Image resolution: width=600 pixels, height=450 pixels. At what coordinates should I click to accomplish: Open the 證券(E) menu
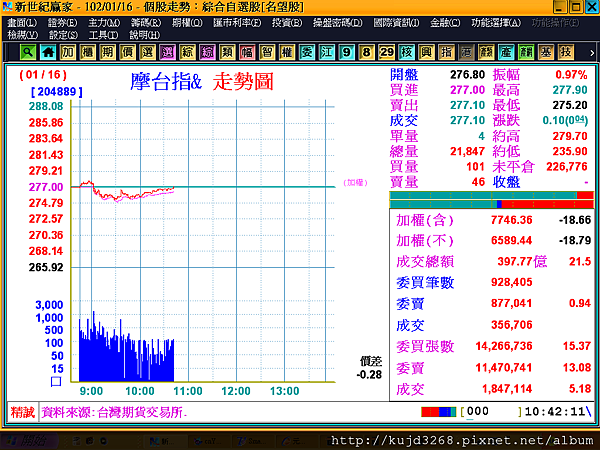pyautogui.click(x=62, y=23)
